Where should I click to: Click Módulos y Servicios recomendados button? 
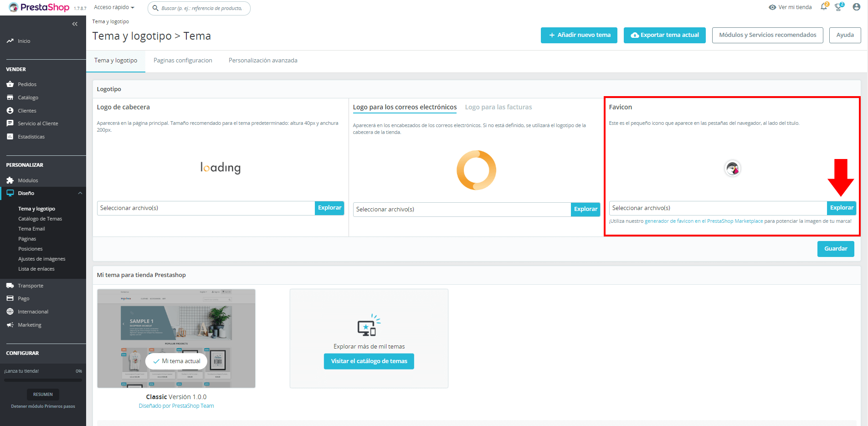[768, 35]
